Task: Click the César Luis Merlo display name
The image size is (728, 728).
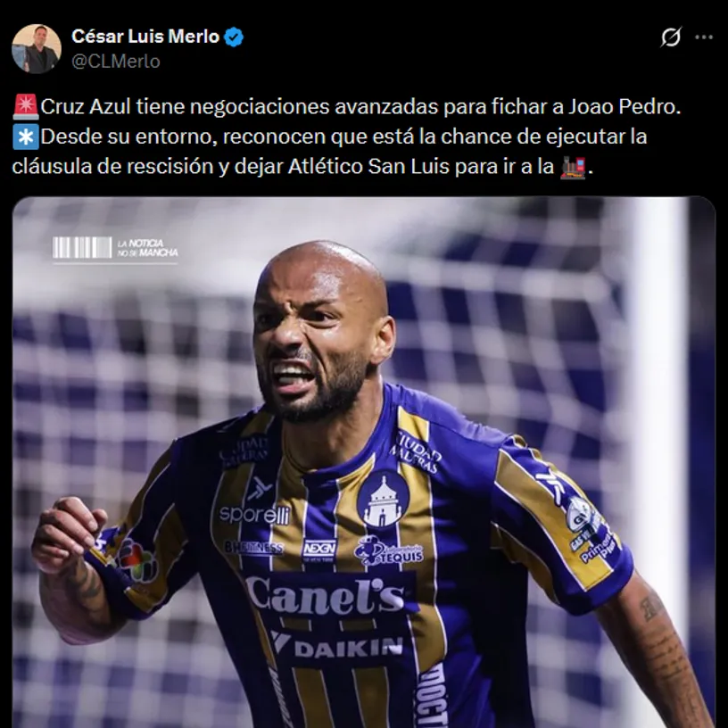Action: click(x=145, y=37)
